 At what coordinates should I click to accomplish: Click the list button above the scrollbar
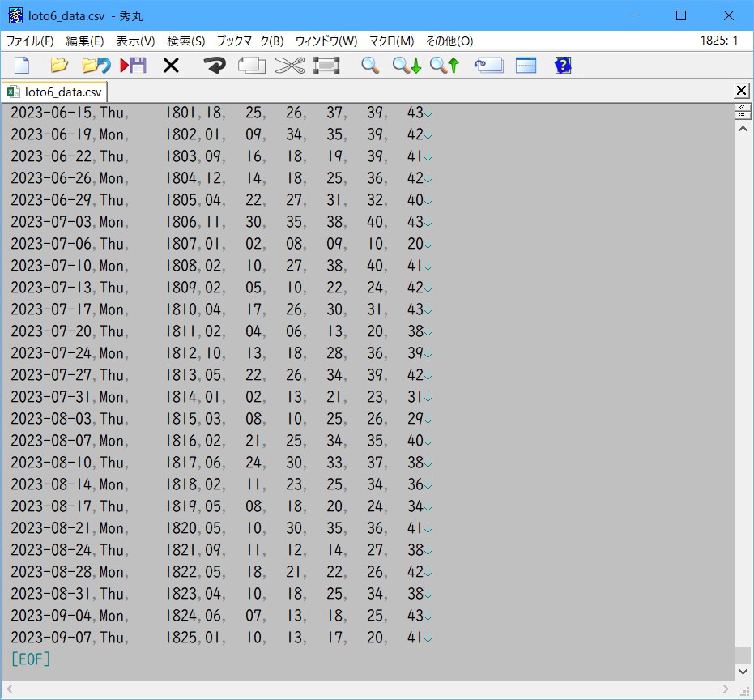[743, 116]
